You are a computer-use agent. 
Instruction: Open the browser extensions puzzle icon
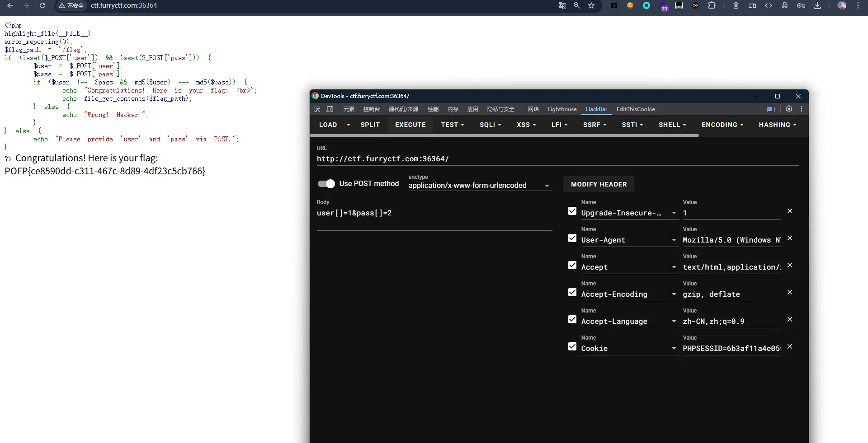coord(712,6)
